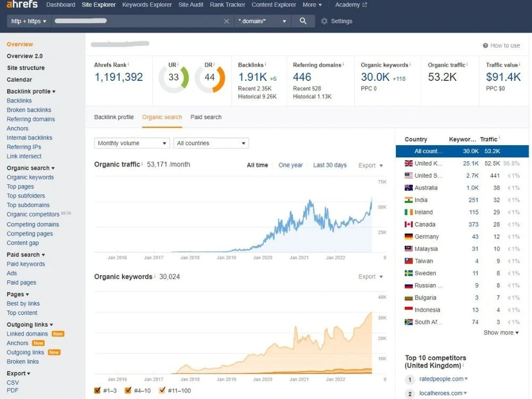Show One year traffic range

[x=290, y=165]
